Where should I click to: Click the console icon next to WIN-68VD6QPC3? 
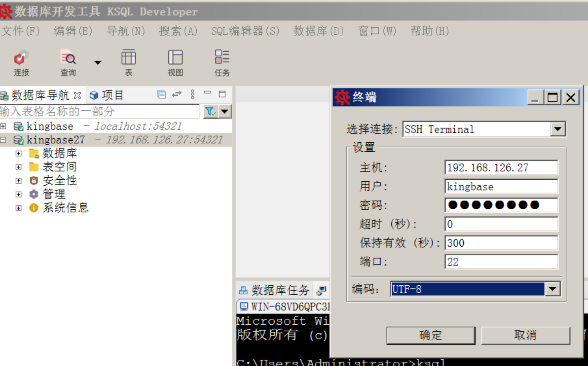coord(244,306)
